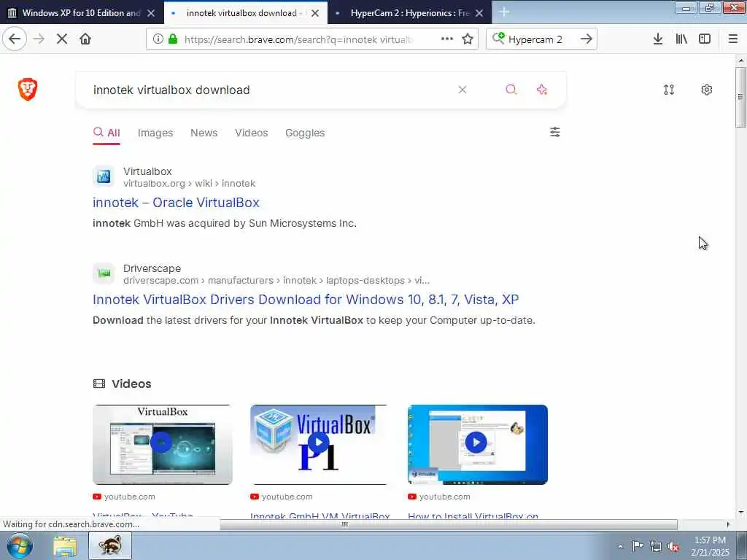The image size is (747, 560).
Task: Open the Downloads arrow icon in toolbar
Action: pyautogui.click(x=658, y=39)
